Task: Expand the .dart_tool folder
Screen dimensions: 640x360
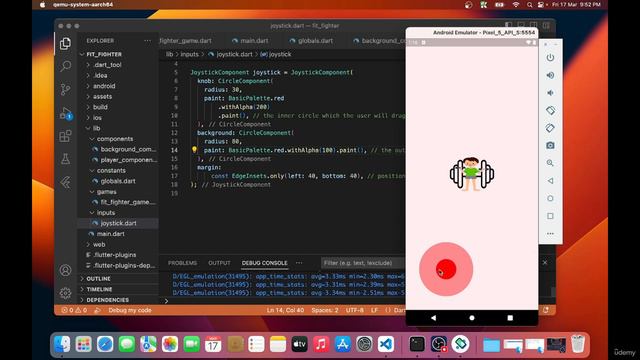Action: click(107, 64)
